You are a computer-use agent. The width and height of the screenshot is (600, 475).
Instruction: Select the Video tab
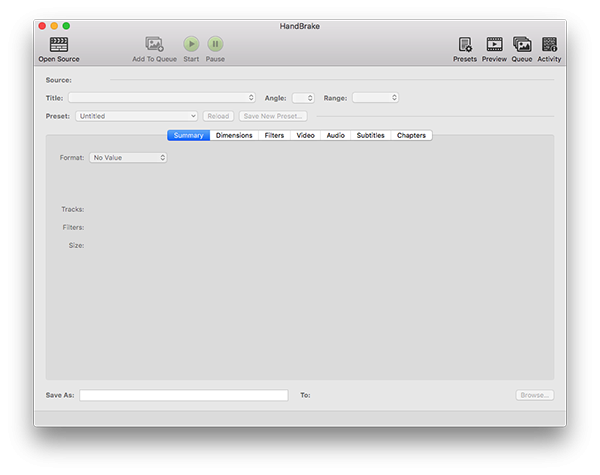tap(305, 135)
